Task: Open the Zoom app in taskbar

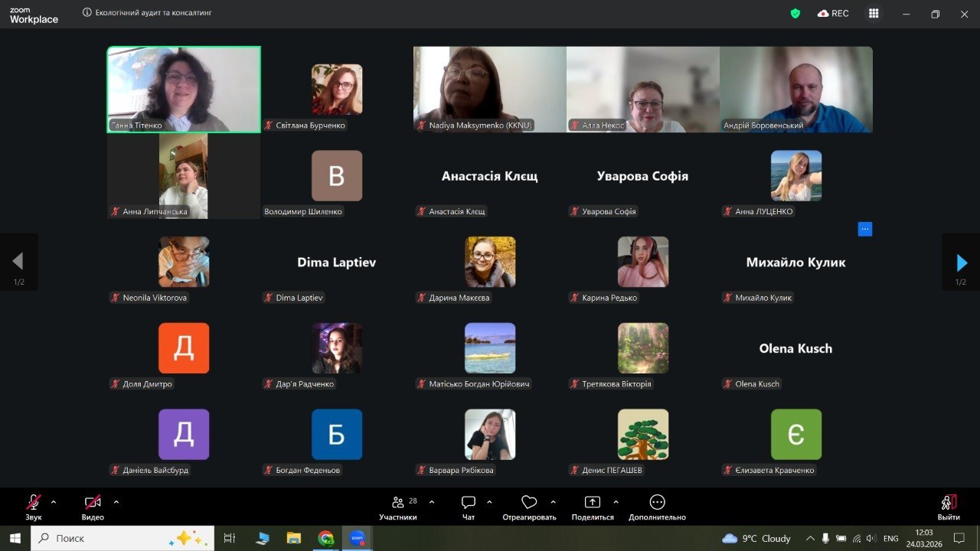Action: [x=357, y=538]
